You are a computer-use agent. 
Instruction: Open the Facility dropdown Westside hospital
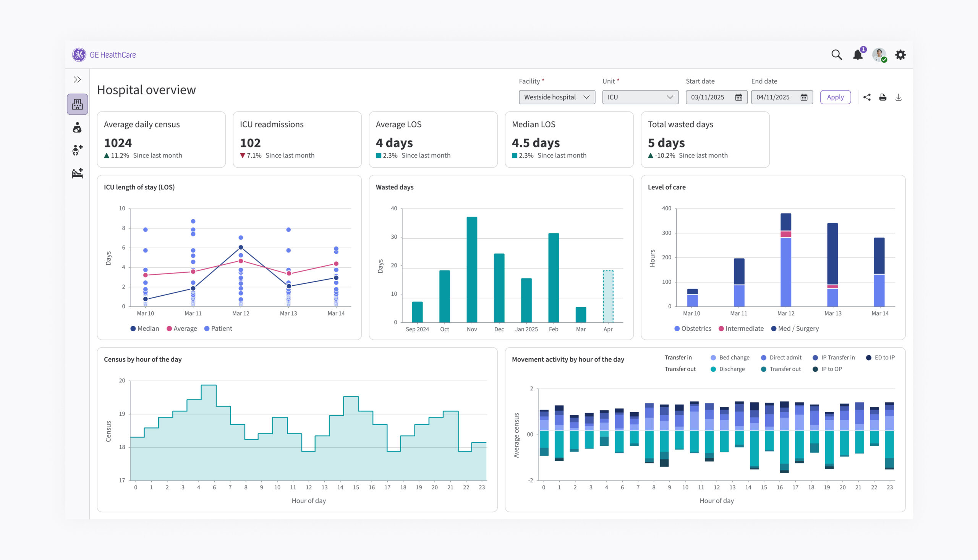tap(557, 97)
